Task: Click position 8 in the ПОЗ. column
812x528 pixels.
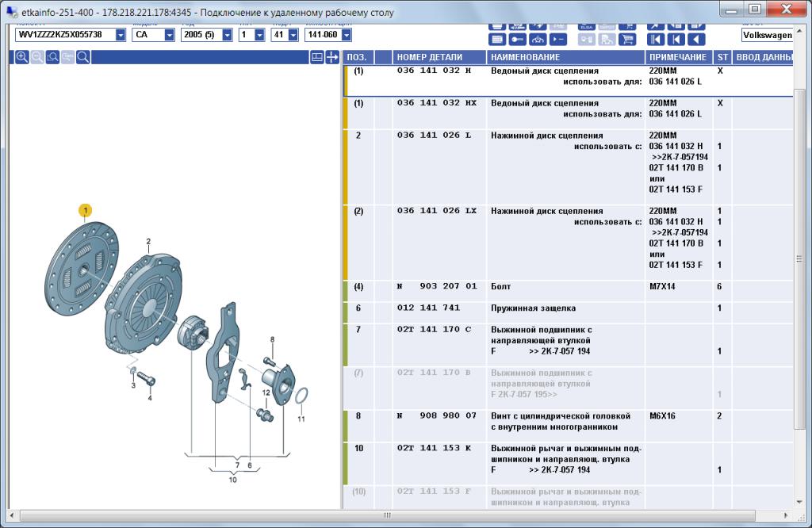Action: coord(358,415)
